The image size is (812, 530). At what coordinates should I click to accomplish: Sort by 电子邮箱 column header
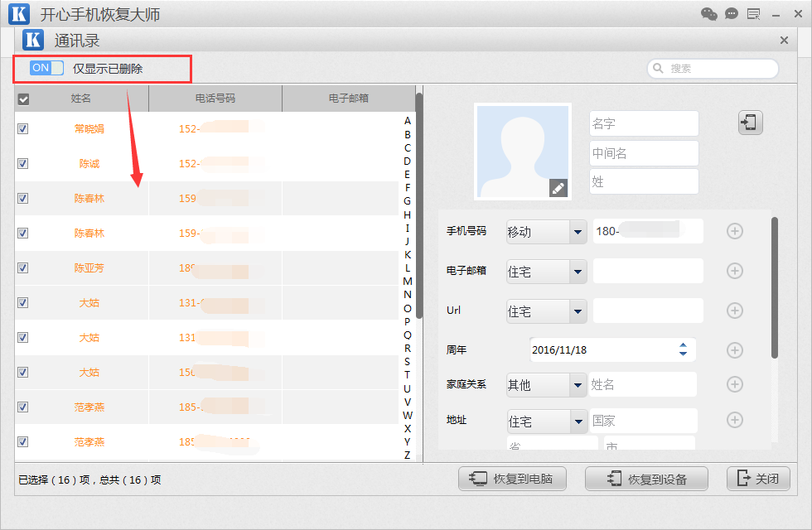click(x=349, y=99)
